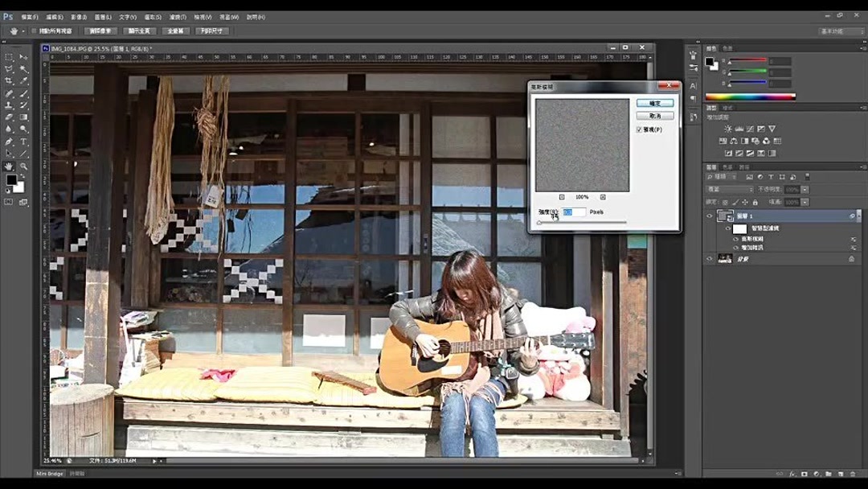868x489 pixels.
Task: Hide 圖層 1 using its eye icon
Action: point(710,216)
